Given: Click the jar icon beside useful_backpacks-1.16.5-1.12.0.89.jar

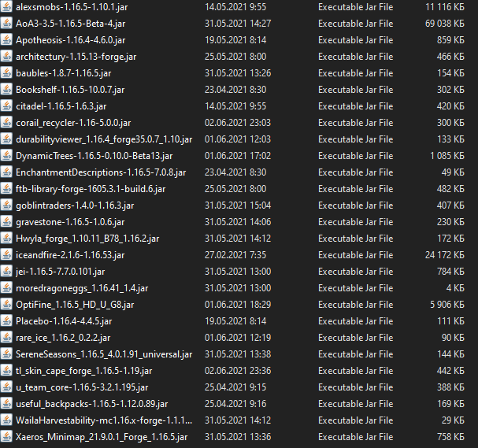Looking at the screenshot, I should pos(6,403).
